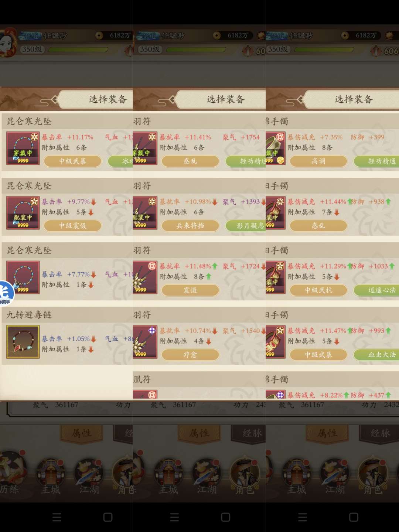This screenshot has width=399, height=532.
Task: Tap the 疗愈 skill button
Action: 190,355
